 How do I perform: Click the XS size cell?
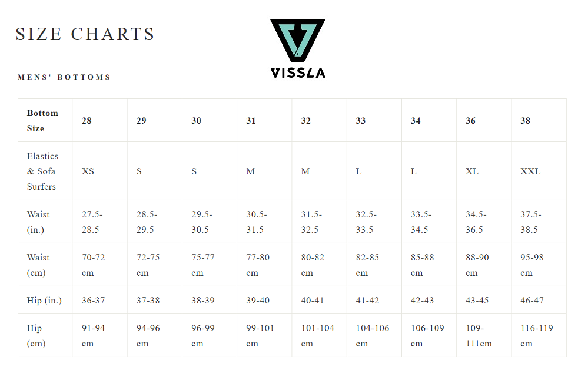(88, 171)
